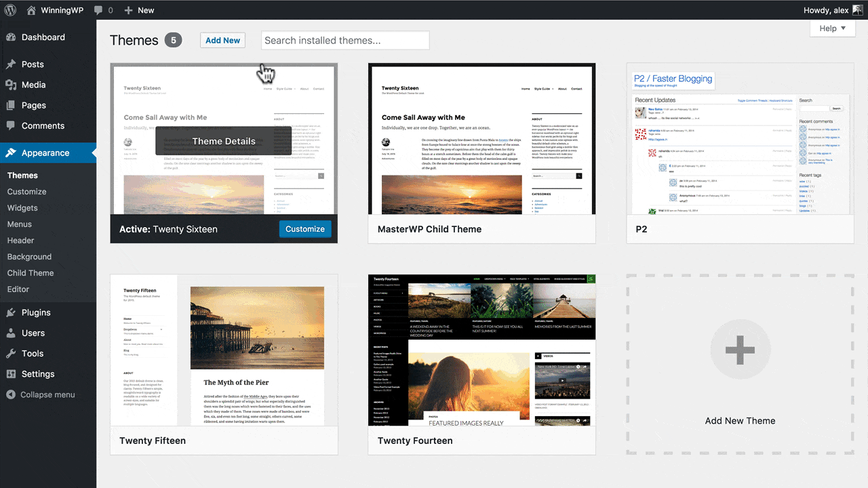
Task: Select the Twenty Fifteen theme thumbnail
Action: [x=224, y=350]
